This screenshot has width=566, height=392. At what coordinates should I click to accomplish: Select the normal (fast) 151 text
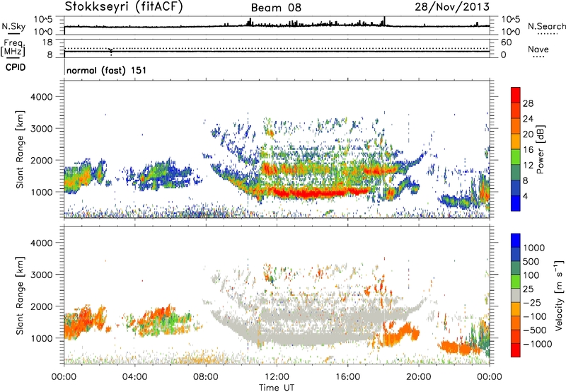(x=107, y=70)
